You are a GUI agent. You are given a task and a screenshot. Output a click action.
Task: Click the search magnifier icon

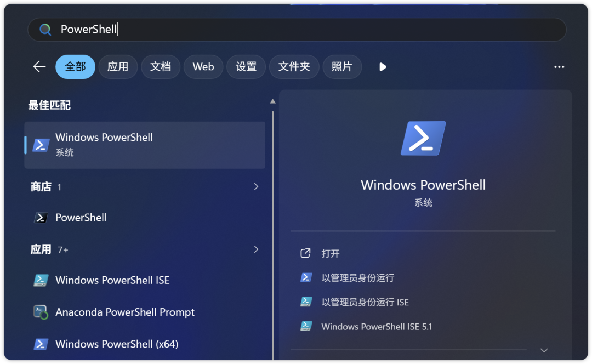tap(45, 30)
